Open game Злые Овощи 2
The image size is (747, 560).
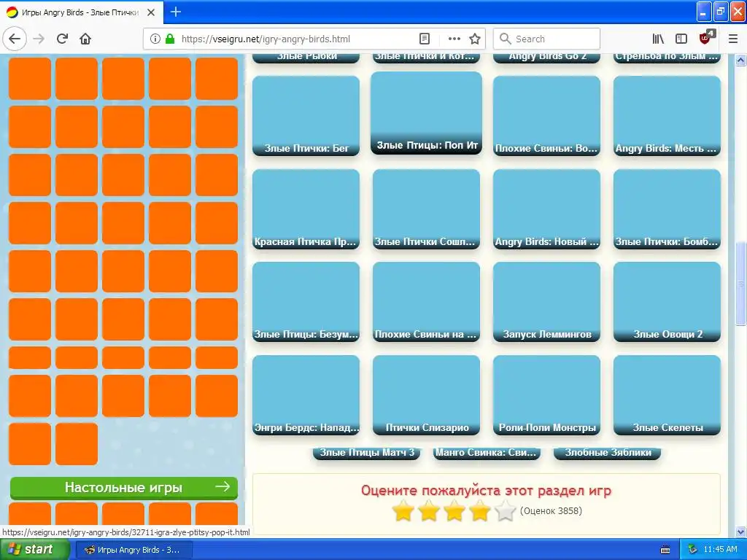click(667, 301)
